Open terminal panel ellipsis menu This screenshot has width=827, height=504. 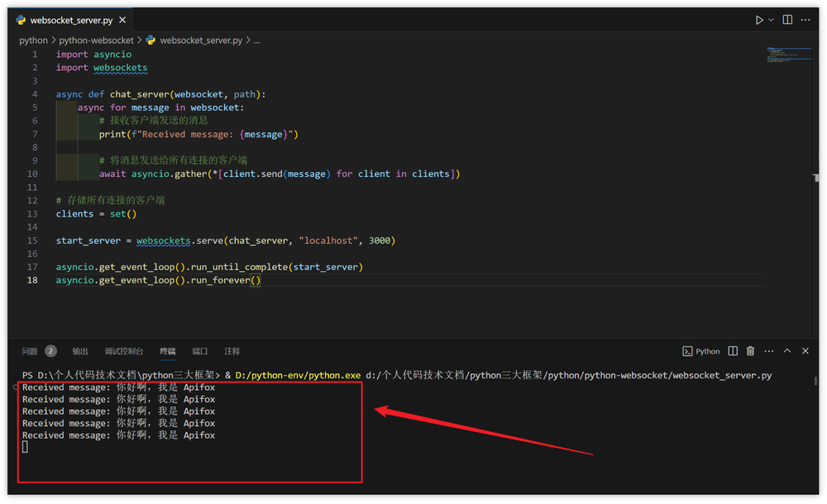tap(768, 351)
